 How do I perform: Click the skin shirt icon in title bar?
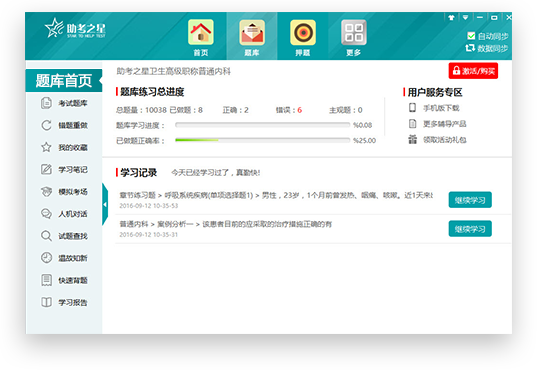coord(451,17)
